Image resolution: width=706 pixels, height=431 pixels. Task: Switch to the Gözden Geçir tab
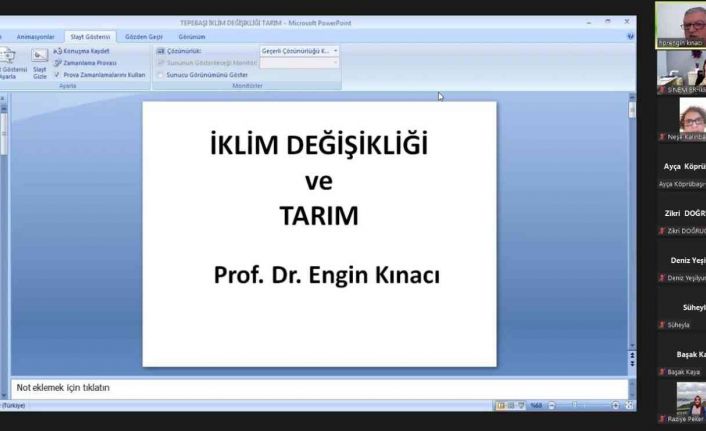[x=144, y=37]
